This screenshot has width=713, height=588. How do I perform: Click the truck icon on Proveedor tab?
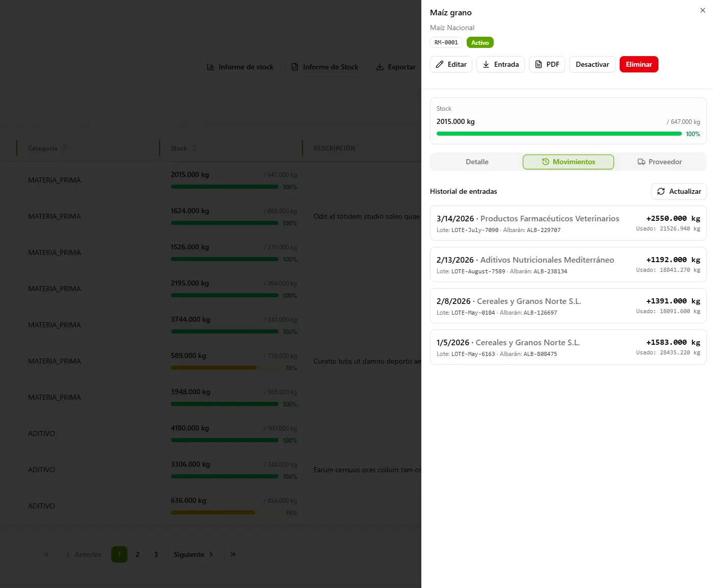[x=642, y=162]
